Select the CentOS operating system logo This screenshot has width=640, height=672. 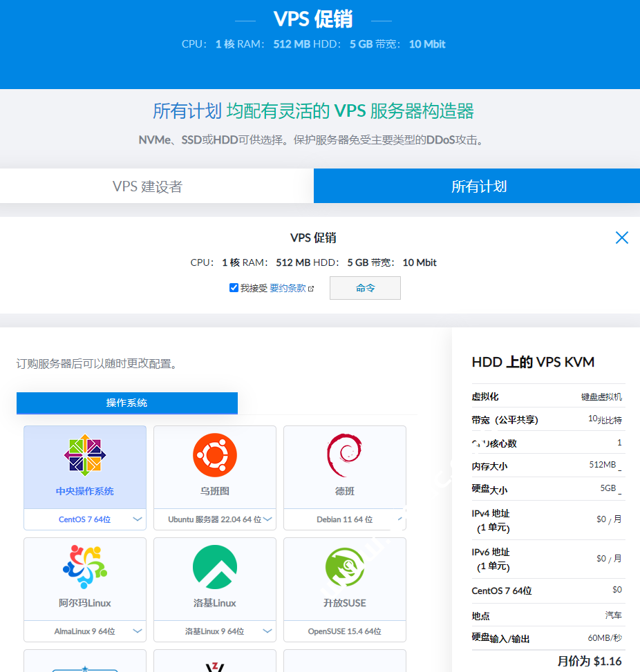pyautogui.click(x=84, y=454)
